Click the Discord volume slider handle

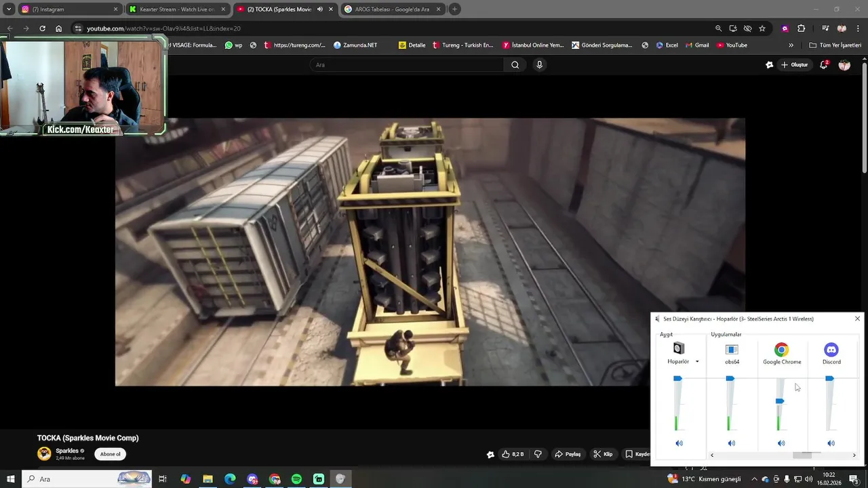pyautogui.click(x=829, y=378)
